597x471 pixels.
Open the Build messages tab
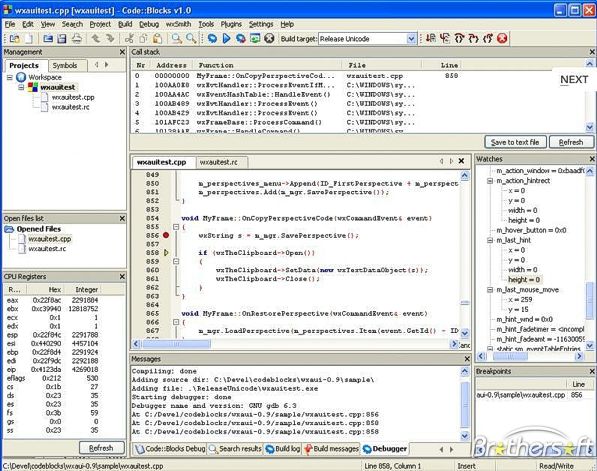point(331,449)
